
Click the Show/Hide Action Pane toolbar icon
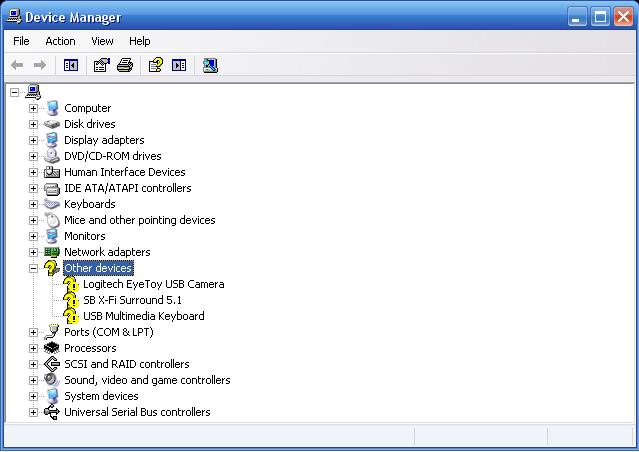[179, 65]
